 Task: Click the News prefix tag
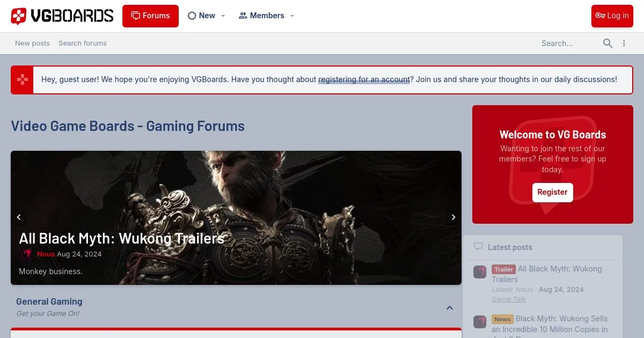[502, 319]
